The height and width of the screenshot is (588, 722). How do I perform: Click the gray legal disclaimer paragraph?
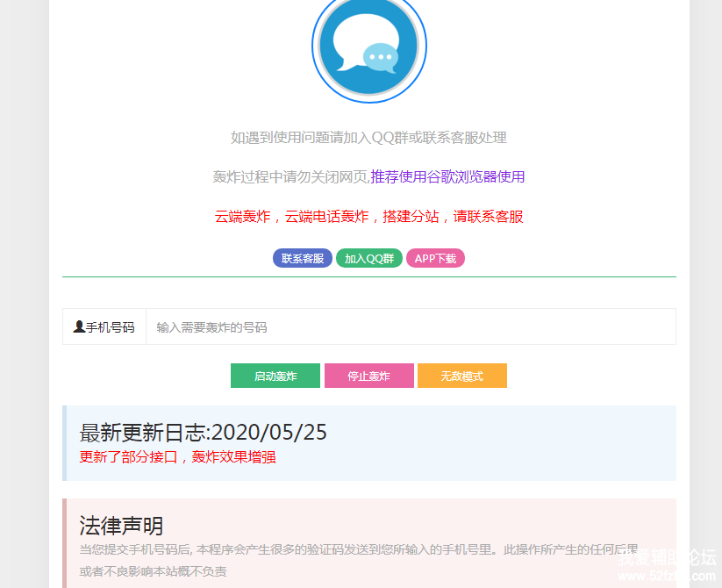[351, 549]
